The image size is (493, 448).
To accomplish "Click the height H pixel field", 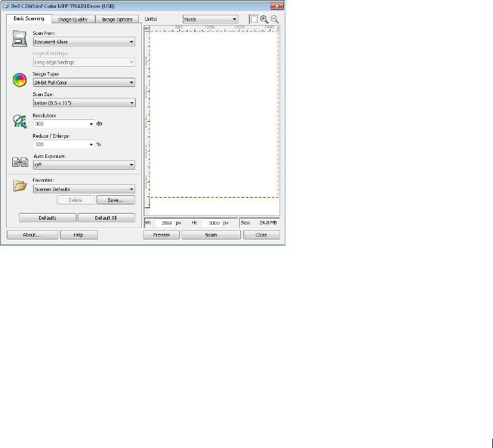I will tap(211, 223).
